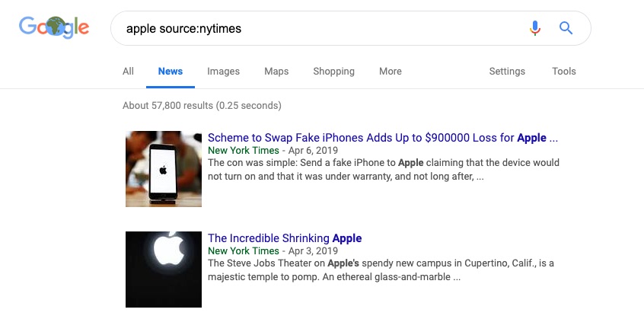The height and width of the screenshot is (319, 644).
Task: Open the Images results tab
Action: [224, 71]
